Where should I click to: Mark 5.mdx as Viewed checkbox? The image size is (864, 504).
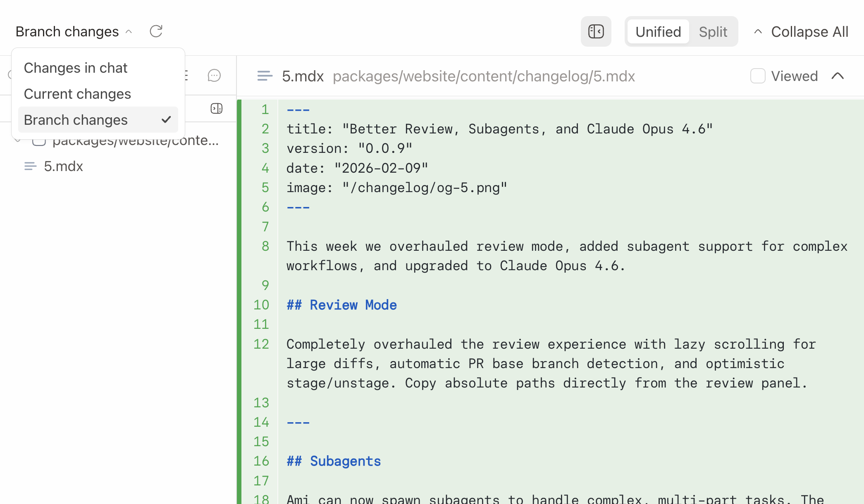point(757,76)
